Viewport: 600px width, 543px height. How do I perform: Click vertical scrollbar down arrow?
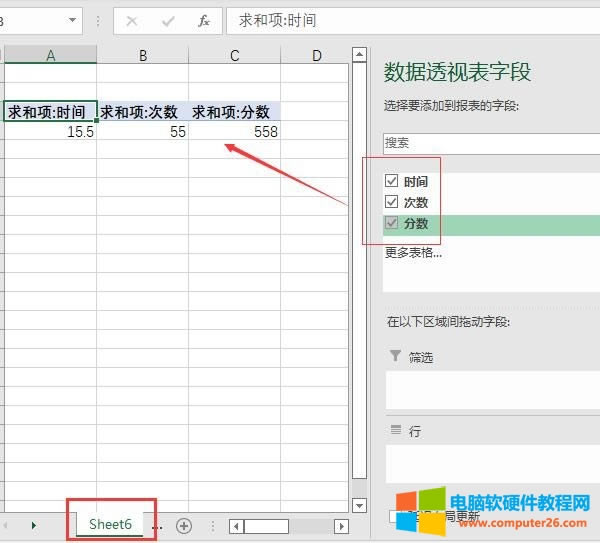(x=359, y=506)
